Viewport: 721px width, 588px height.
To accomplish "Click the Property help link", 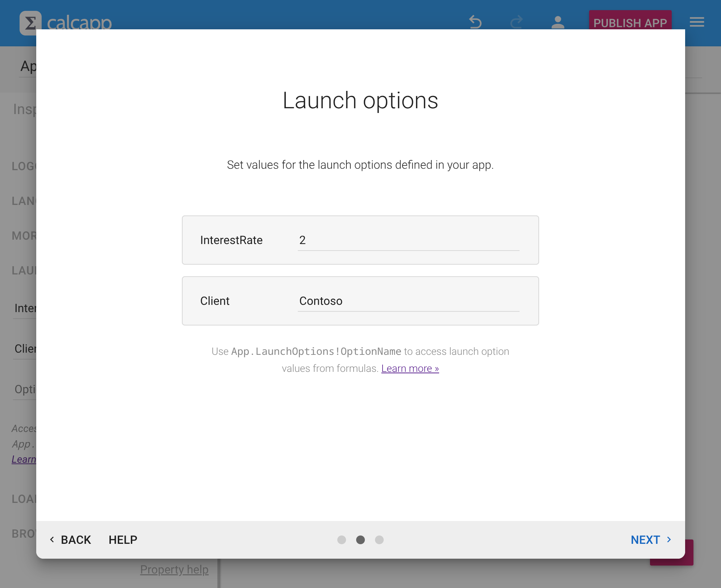I will coord(174,569).
